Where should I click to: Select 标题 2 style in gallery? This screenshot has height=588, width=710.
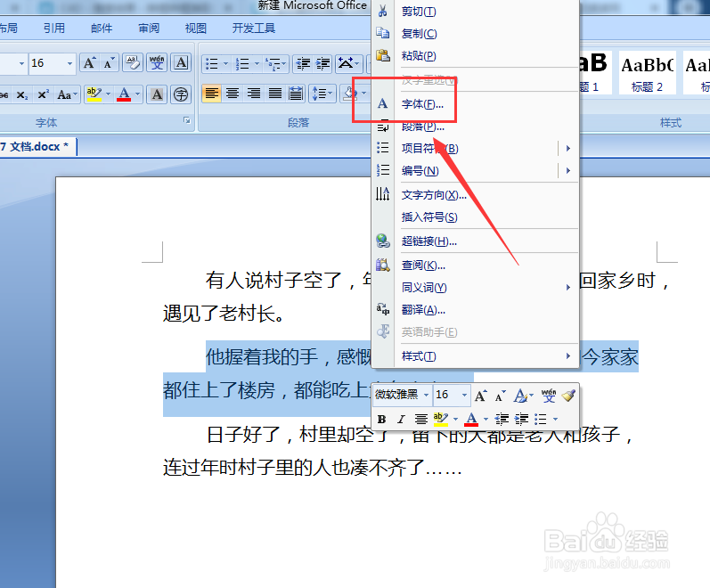click(647, 73)
